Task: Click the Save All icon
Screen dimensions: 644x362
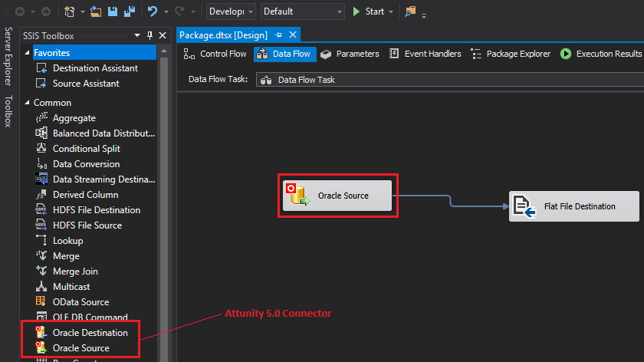Action: pyautogui.click(x=130, y=12)
